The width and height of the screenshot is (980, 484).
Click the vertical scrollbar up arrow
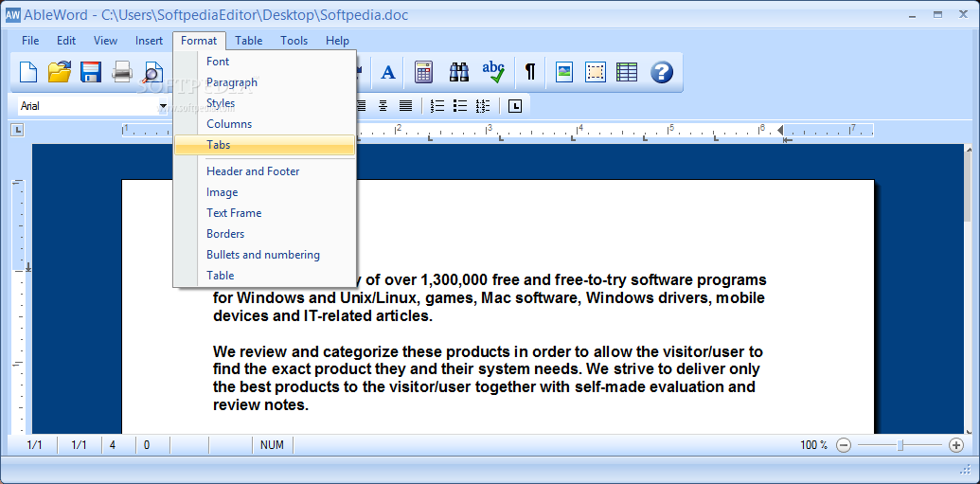[x=969, y=149]
